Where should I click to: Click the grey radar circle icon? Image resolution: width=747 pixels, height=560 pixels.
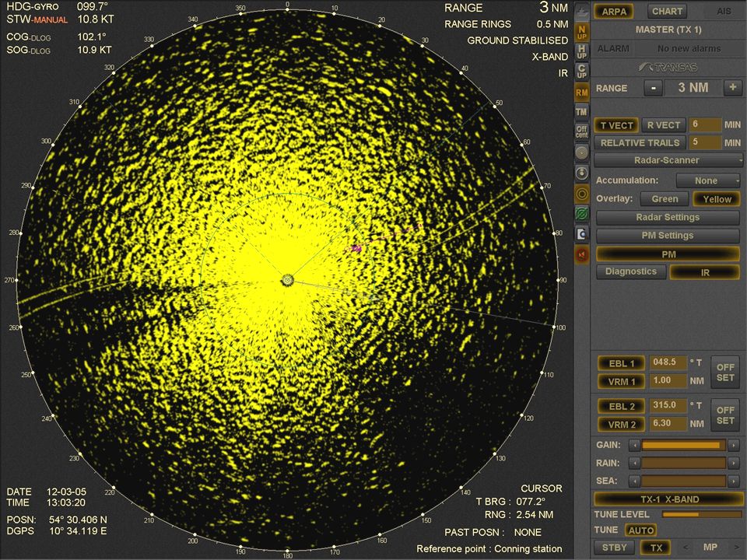pyautogui.click(x=582, y=152)
